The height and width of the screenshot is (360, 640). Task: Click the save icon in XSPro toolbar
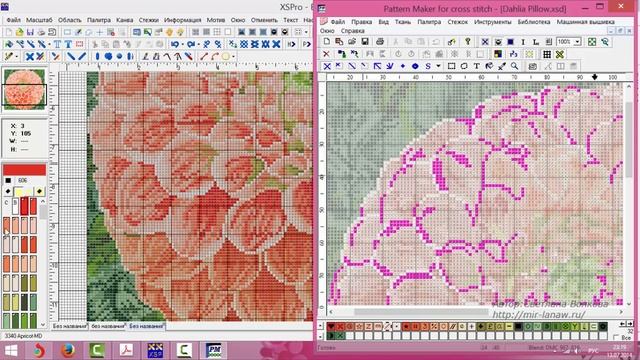pyautogui.click(x=30, y=32)
